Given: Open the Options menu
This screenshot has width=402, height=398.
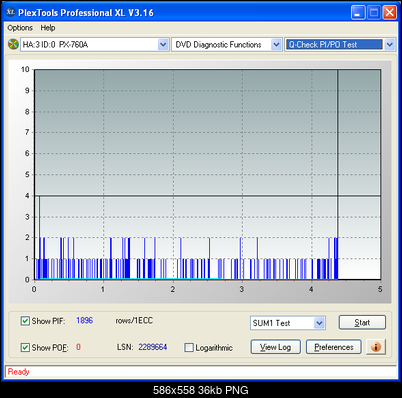Looking at the screenshot, I should click(x=20, y=28).
